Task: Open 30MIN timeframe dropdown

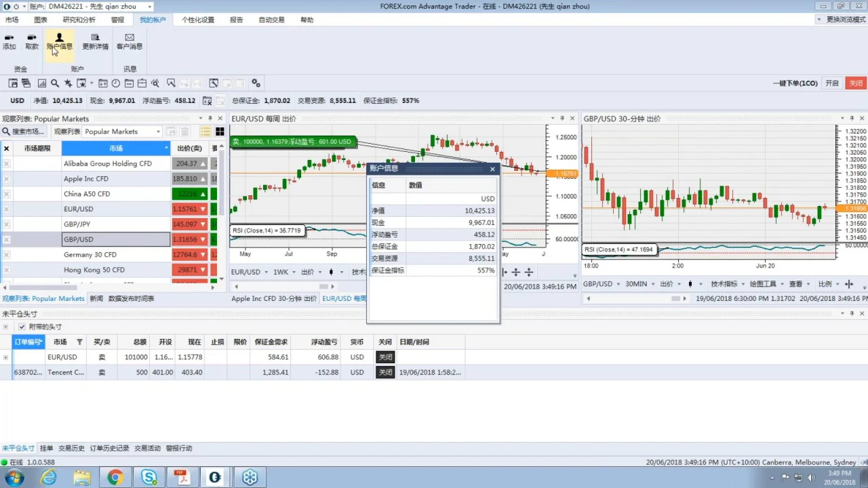Action: click(x=639, y=284)
